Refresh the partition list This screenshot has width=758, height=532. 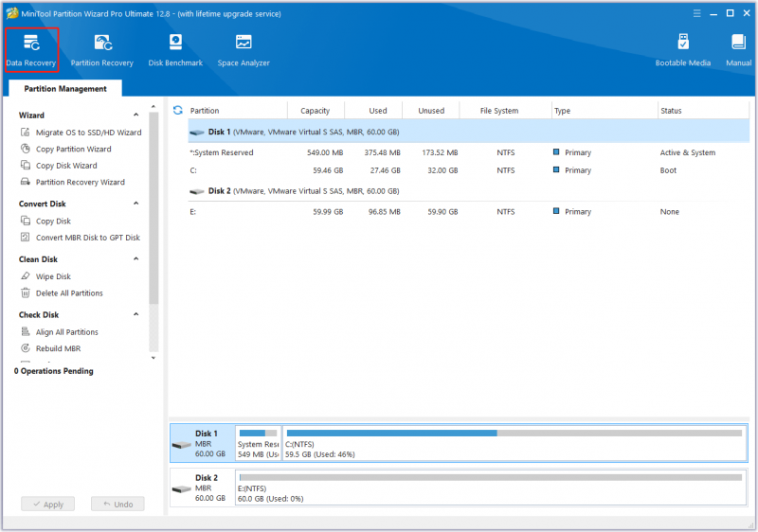tap(178, 110)
